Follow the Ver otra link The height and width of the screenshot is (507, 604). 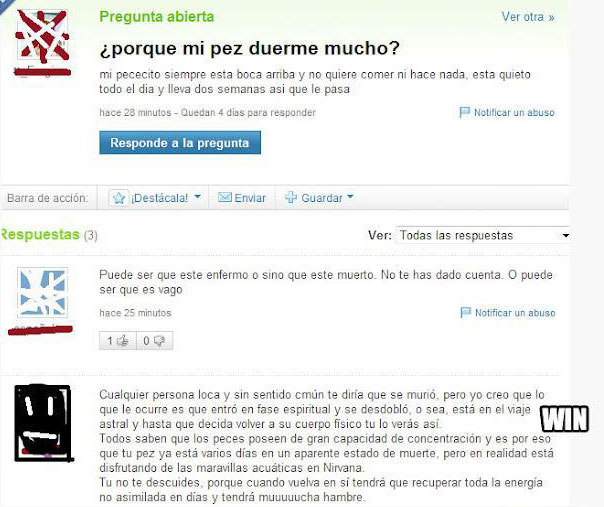pyautogui.click(x=528, y=17)
